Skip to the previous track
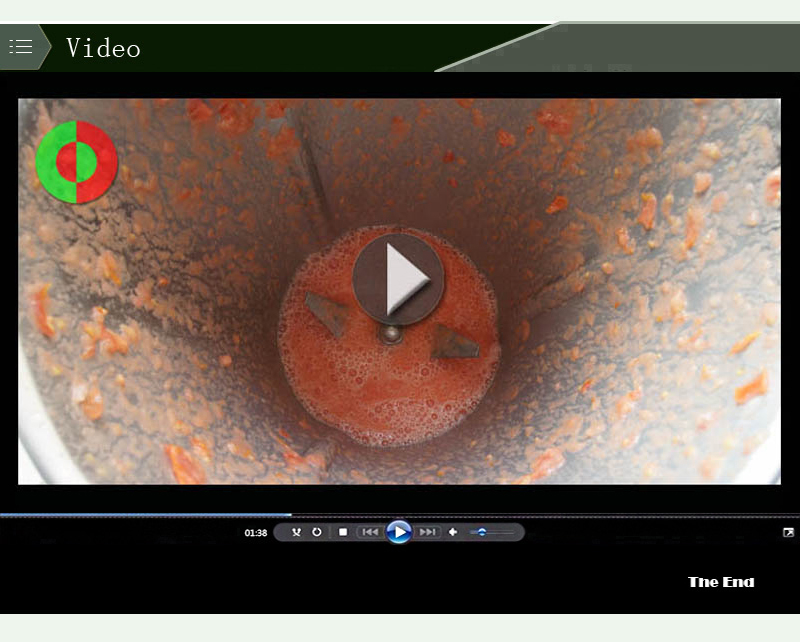This screenshot has height=642, width=800. pyautogui.click(x=369, y=532)
